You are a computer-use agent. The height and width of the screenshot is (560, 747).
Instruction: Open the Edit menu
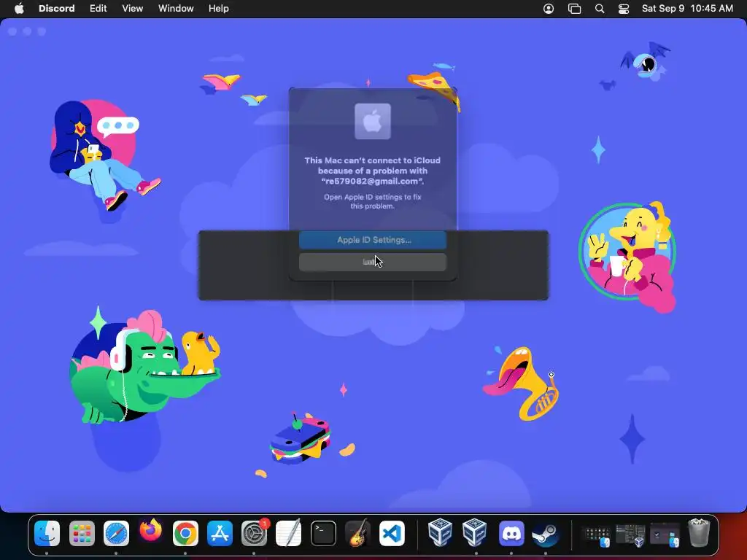(98, 9)
